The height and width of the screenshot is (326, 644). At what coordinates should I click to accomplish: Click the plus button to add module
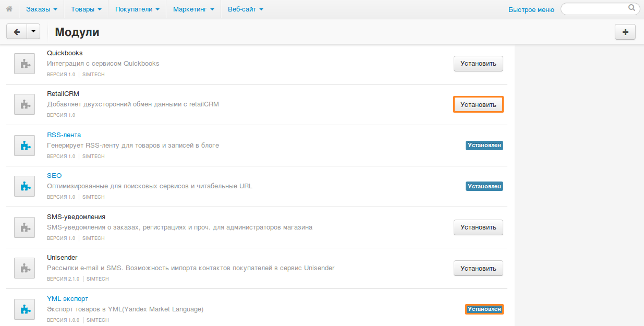click(625, 32)
